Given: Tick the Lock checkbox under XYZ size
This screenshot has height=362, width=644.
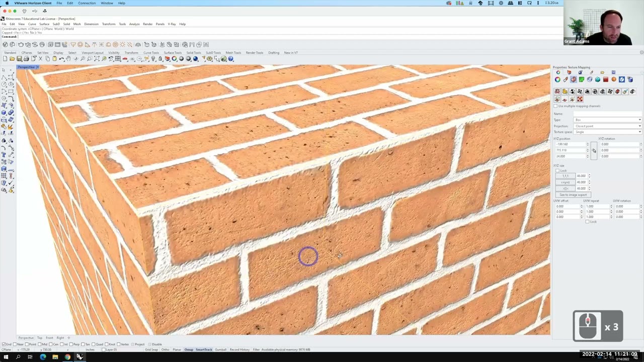Looking at the screenshot, I should point(557,171).
